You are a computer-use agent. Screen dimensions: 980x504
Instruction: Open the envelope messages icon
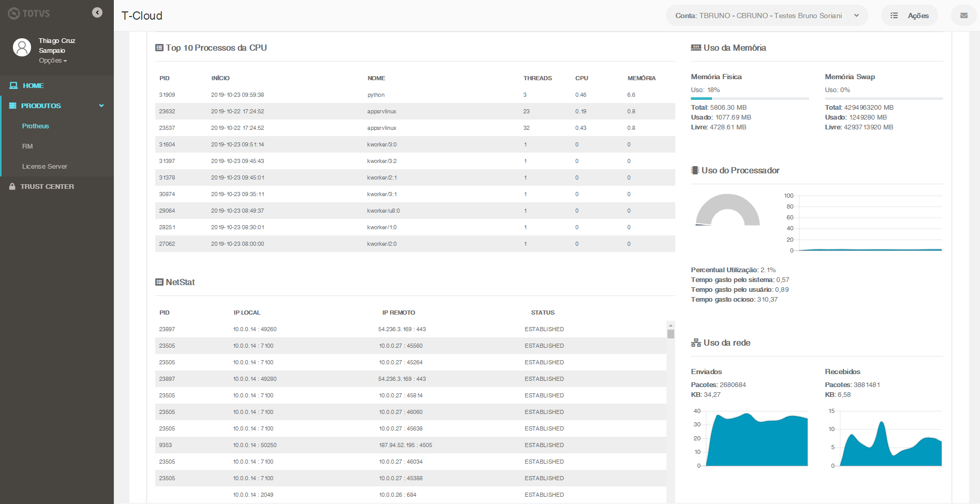964,16
